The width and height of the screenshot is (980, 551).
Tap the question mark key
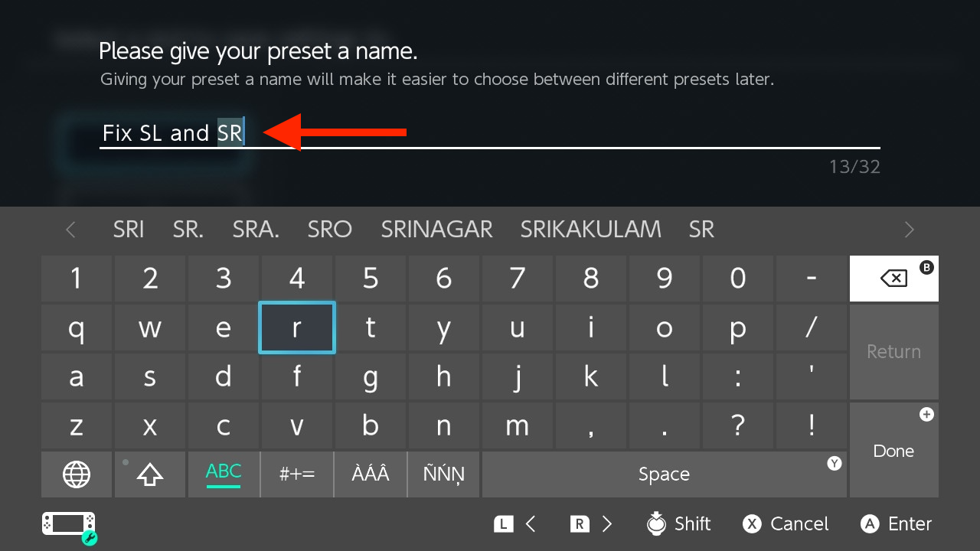738,425
